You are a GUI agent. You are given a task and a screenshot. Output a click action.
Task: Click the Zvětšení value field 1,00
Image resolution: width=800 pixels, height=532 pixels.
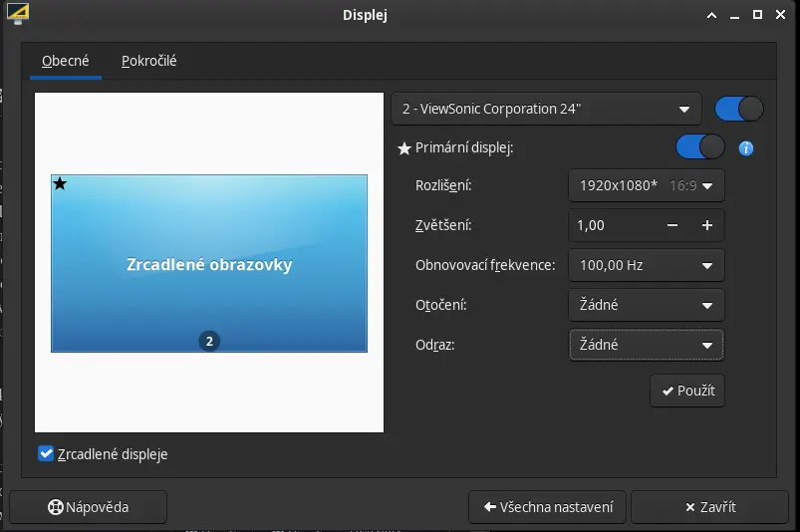[x=616, y=225]
